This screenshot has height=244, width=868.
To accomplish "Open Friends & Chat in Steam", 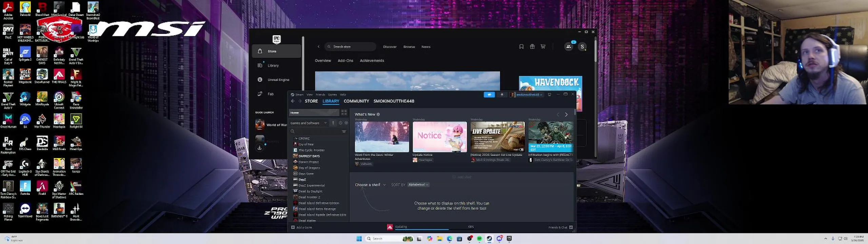I will pyautogui.click(x=560, y=227).
